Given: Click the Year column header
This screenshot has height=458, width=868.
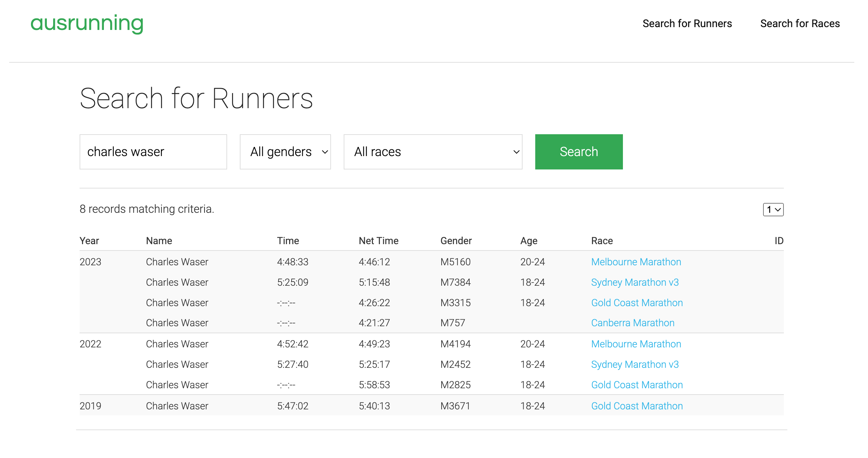Looking at the screenshot, I should [x=89, y=241].
